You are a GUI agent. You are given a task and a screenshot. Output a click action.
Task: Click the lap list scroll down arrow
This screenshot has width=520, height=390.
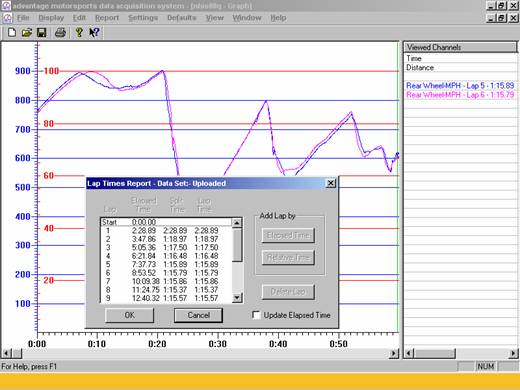pos(237,297)
